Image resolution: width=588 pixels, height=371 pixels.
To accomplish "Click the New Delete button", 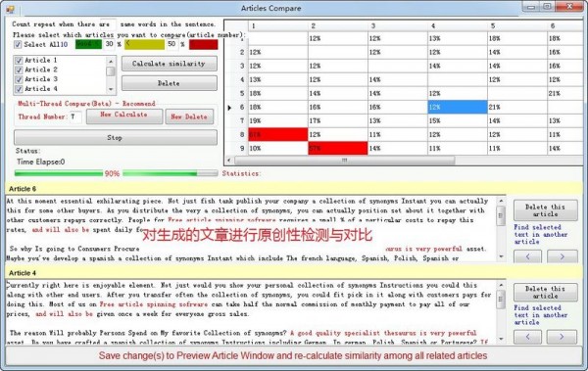I will pos(189,116).
